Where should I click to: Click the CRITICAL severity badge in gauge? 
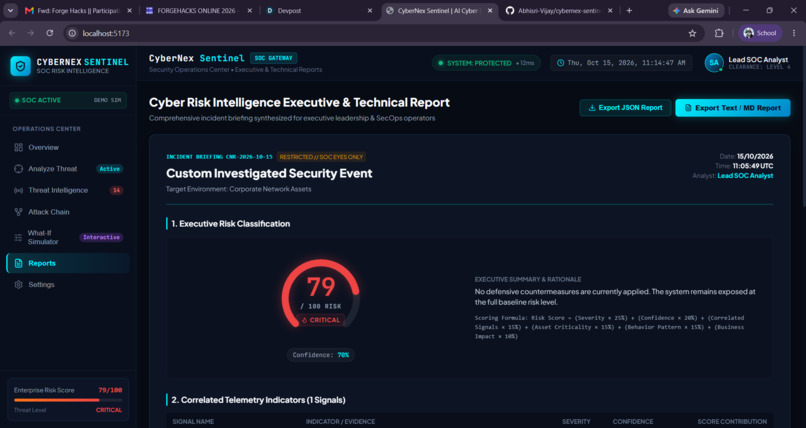click(321, 320)
